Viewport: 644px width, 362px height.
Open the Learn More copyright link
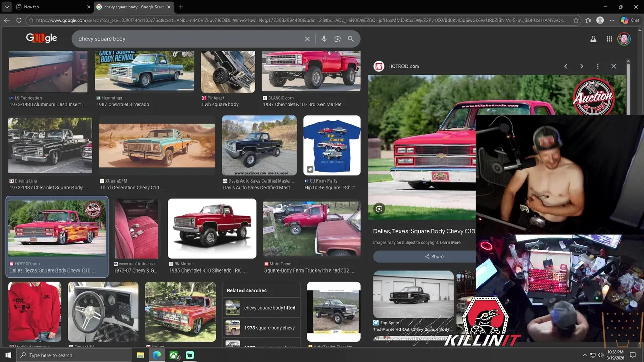pos(450,242)
